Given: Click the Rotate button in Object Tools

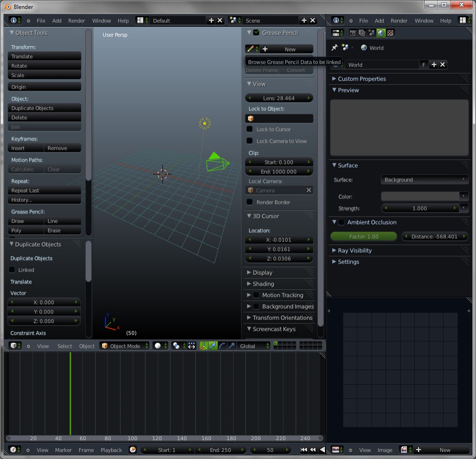Looking at the screenshot, I should point(44,66).
